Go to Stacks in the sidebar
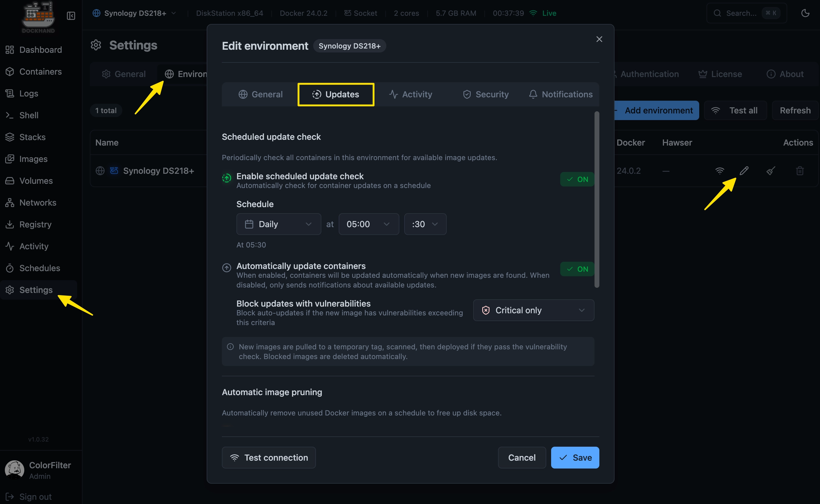Viewport: 820px width, 504px height. (39, 137)
